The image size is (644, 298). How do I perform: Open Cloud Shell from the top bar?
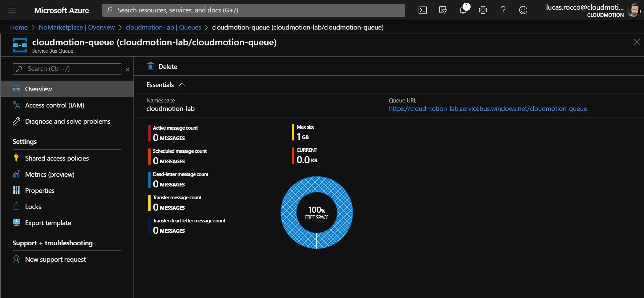pos(423,10)
